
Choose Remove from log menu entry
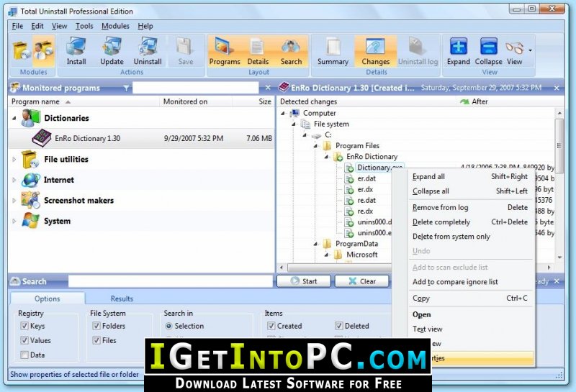[x=470, y=207]
